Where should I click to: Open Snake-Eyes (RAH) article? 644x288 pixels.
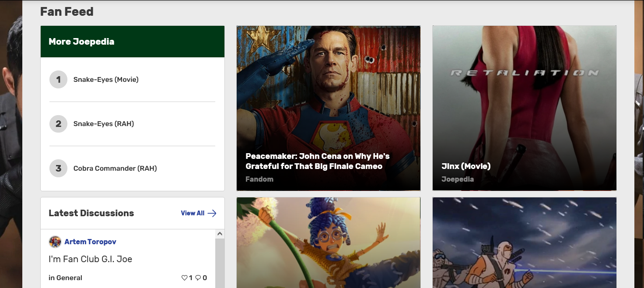point(104,124)
